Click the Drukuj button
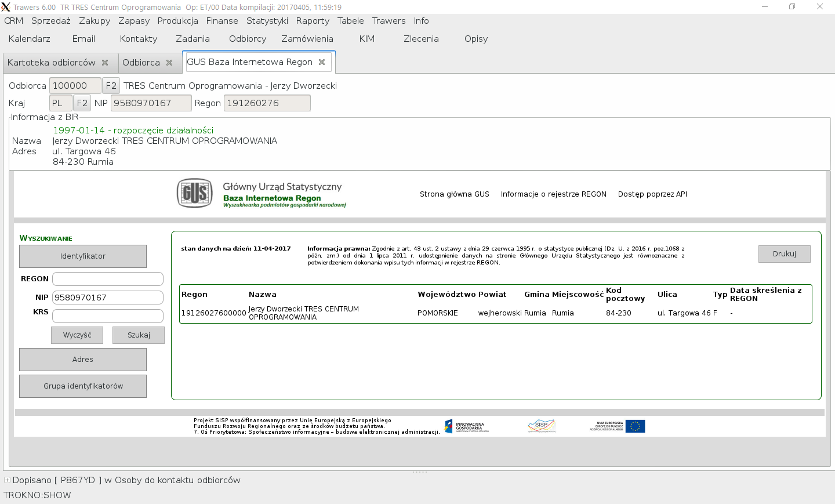The width and height of the screenshot is (835, 504). [x=785, y=254]
